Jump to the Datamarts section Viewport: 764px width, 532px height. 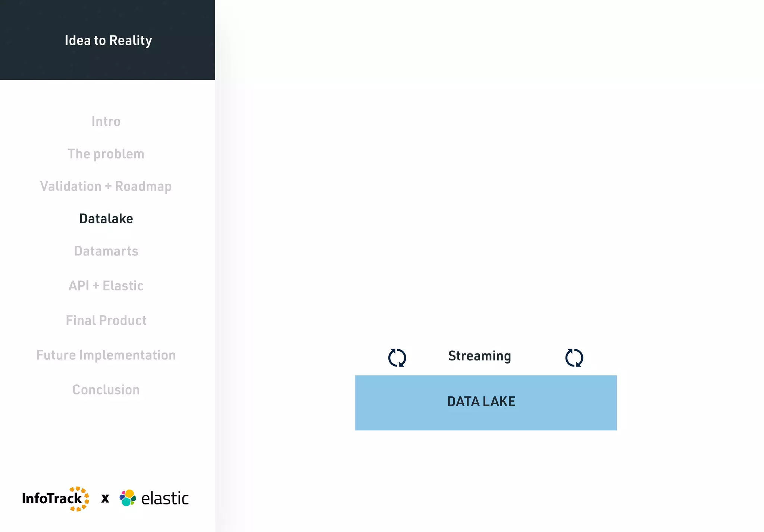pyautogui.click(x=106, y=251)
